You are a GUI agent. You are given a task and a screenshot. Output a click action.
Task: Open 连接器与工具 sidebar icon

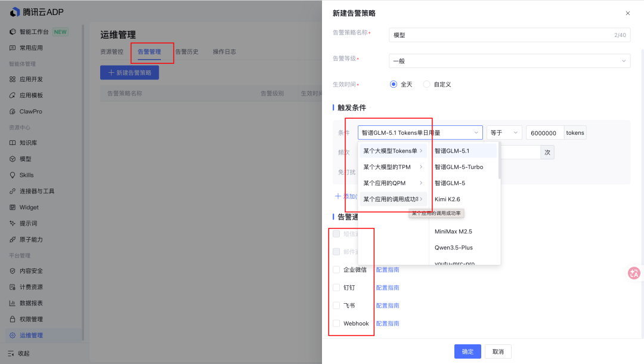pyautogui.click(x=13, y=191)
